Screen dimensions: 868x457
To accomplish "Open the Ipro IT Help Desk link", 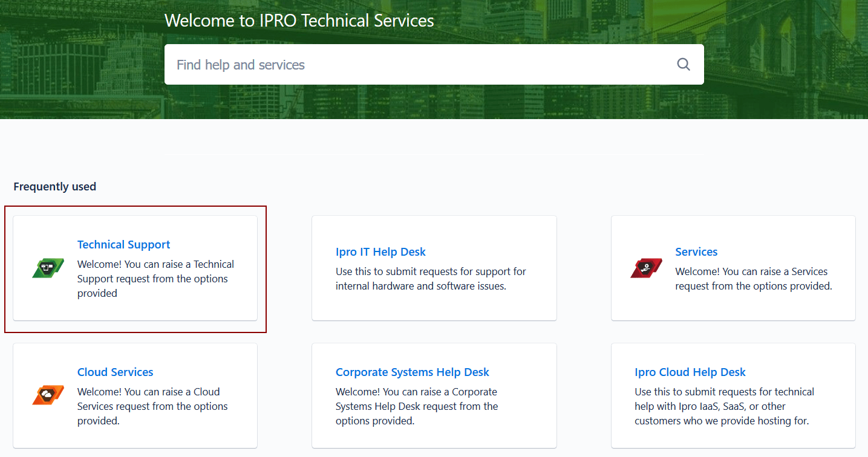I will coord(380,251).
